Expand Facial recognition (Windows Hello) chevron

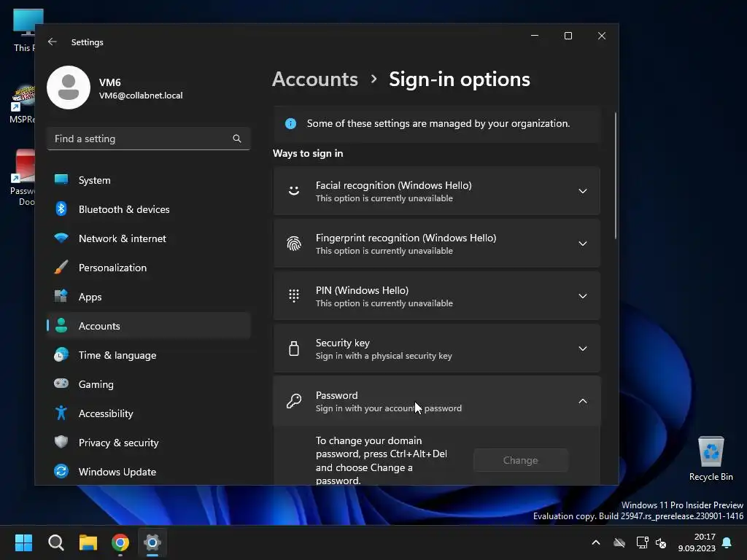point(582,191)
